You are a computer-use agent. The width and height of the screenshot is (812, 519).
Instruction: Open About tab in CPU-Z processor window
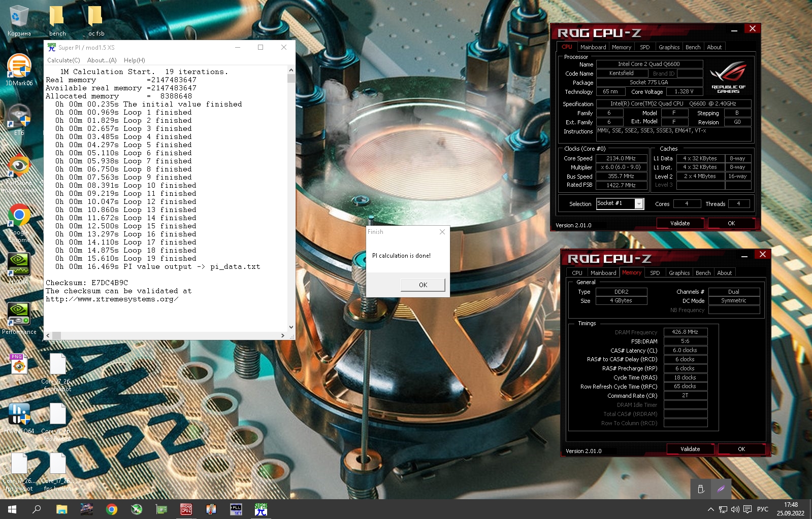coord(714,47)
